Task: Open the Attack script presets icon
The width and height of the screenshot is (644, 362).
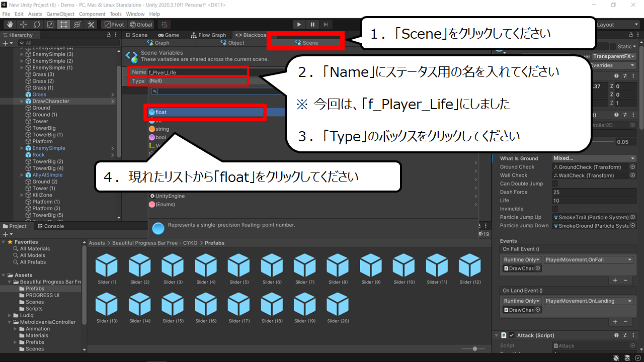Action: (x=624, y=335)
